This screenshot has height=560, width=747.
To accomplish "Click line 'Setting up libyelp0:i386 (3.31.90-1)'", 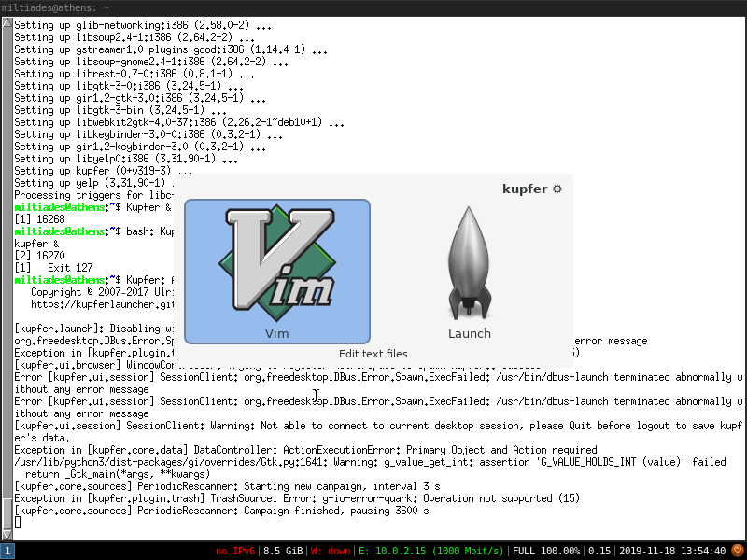I will pyautogui.click(x=126, y=159).
